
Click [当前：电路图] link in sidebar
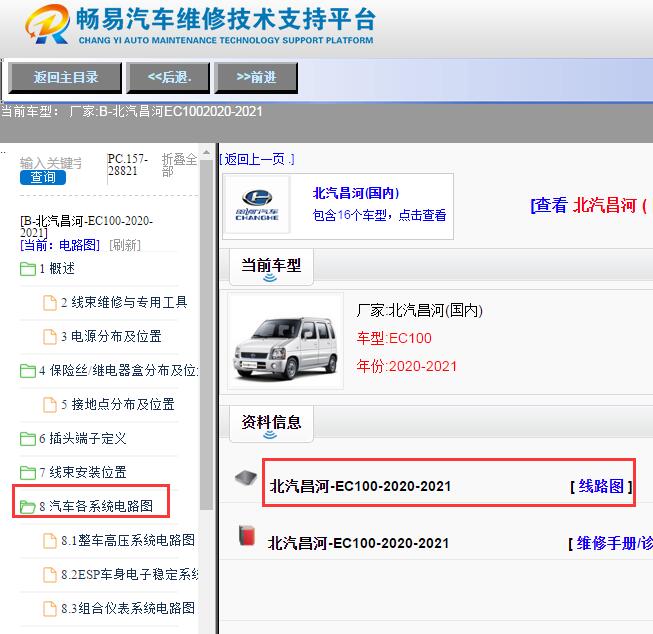click(60, 245)
